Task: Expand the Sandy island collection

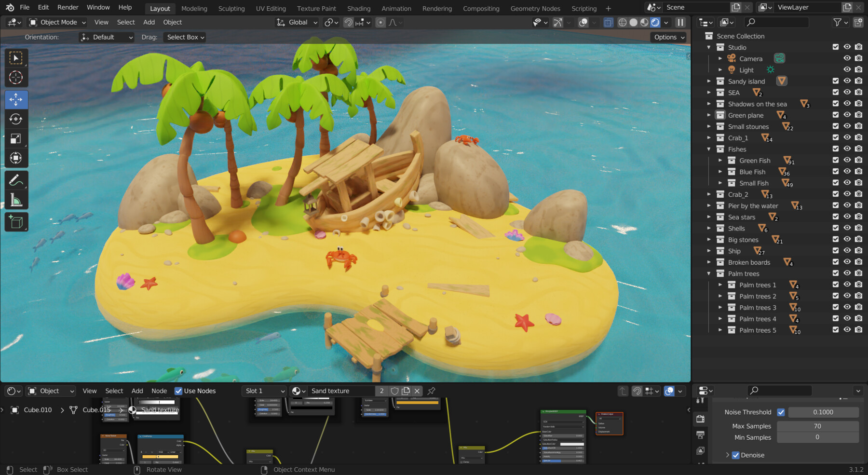Action: click(x=708, y=81)
